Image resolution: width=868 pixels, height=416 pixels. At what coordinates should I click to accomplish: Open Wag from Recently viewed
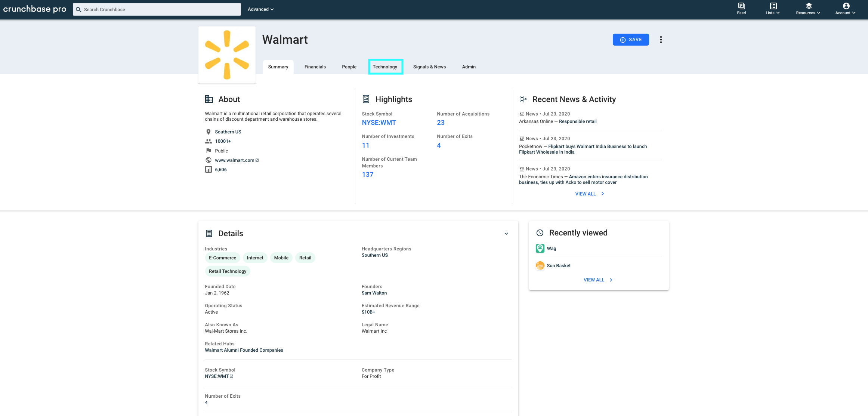point(551,249)
